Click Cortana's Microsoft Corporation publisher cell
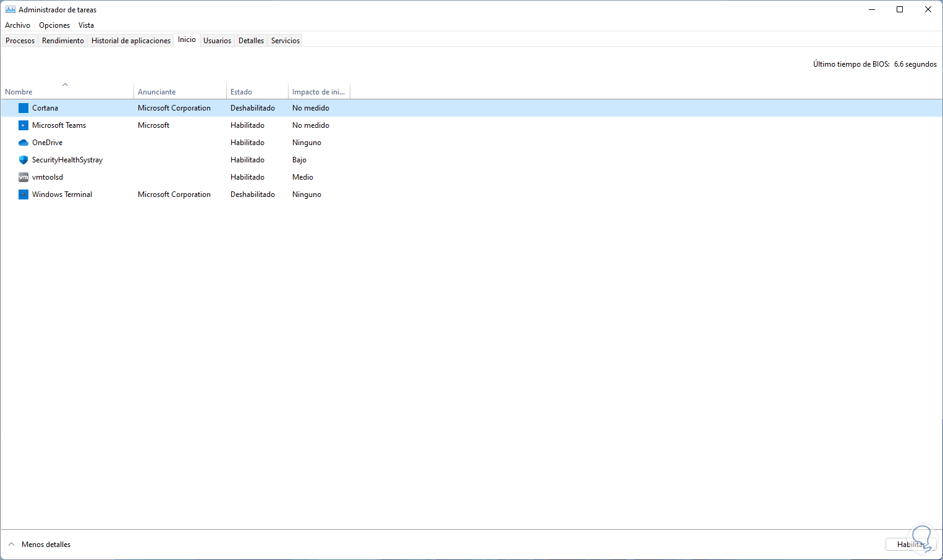The image size is (943, 560). [174, 108]
